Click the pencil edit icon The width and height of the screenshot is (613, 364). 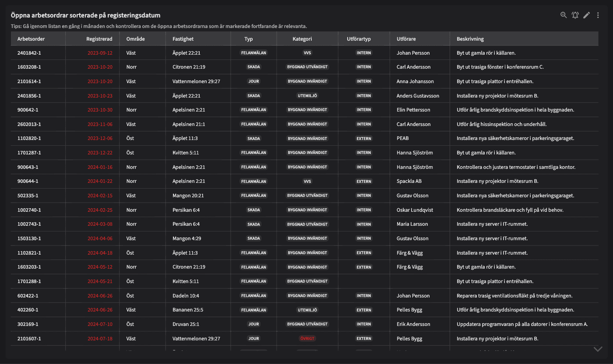(x=587, y=15)
